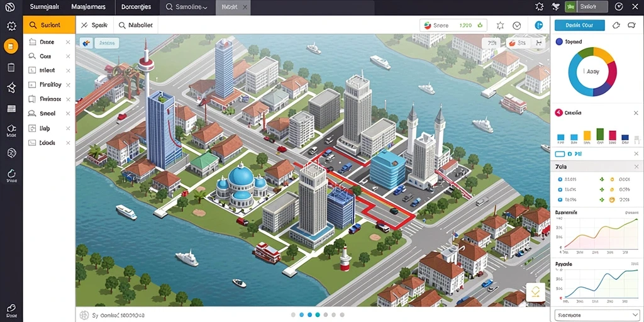Open the clock icon in the map toolbar
Image resolution: width=644 pixels, height=322 pixels.
(517, 25)
